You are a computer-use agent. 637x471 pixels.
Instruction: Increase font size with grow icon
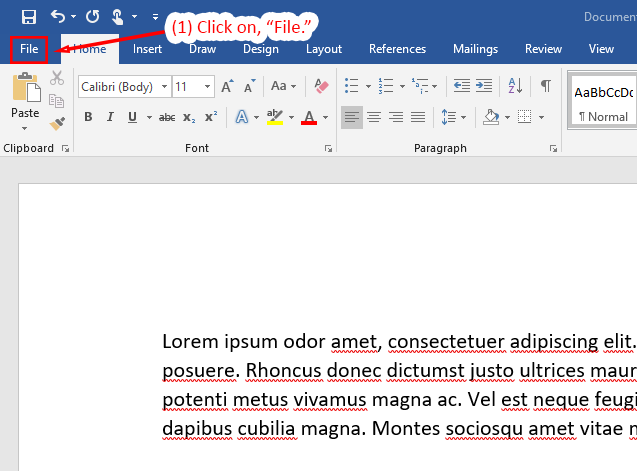227,86
